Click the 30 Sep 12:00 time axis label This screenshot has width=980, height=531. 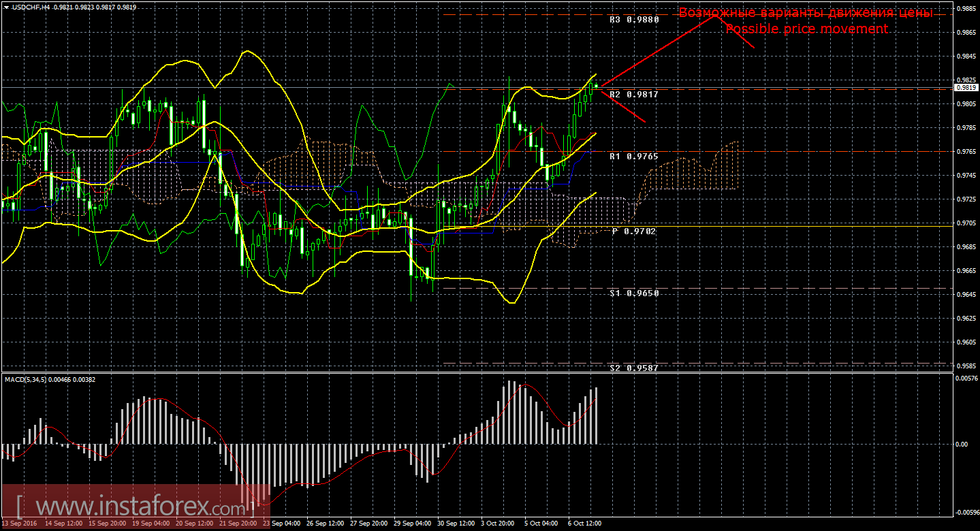coord(456,524)
